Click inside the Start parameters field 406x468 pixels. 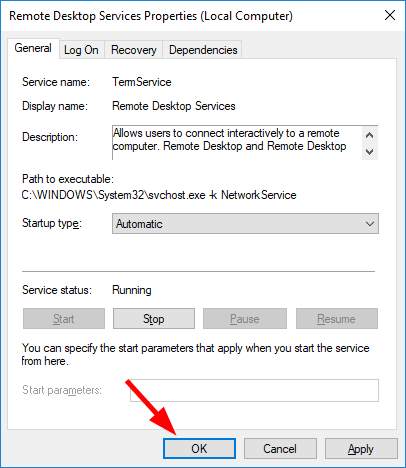point(254,390)
